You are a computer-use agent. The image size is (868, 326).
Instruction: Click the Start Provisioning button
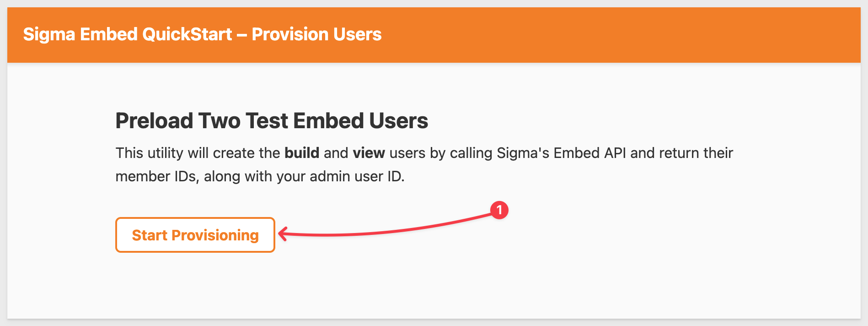pos(195,235)
